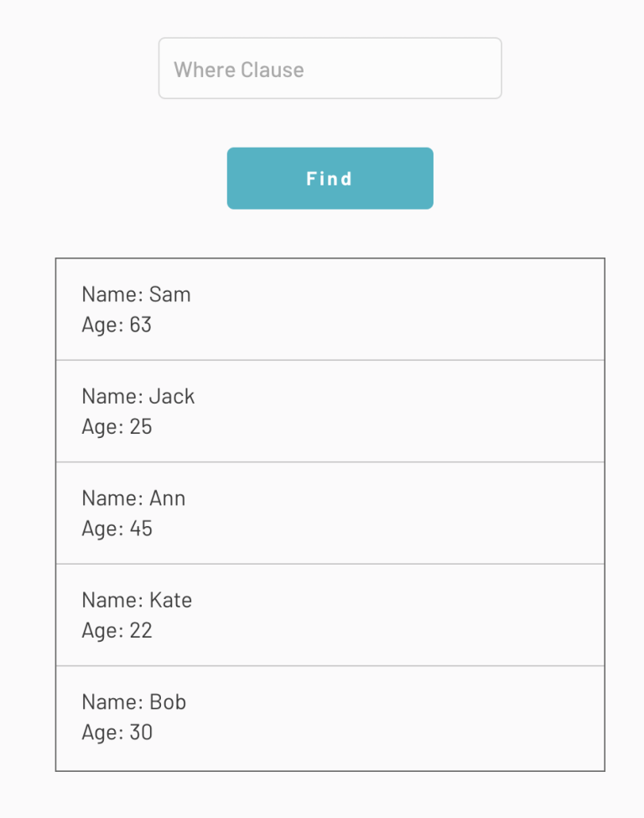This screenshot has height=818, width=644.
Task: Click the Age: 25 text for Jack
Action: 117,426
